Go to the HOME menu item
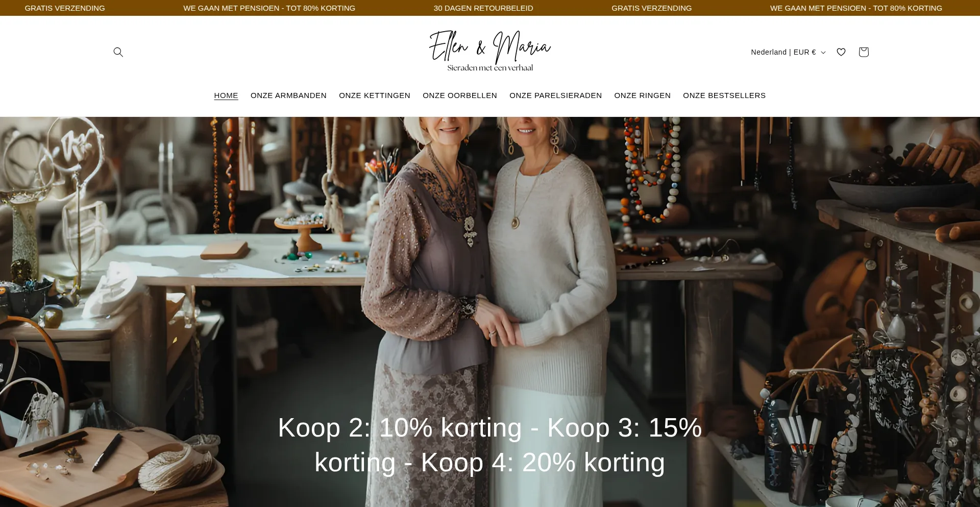Viewport: 980px width, 507px height. point(226,95)
